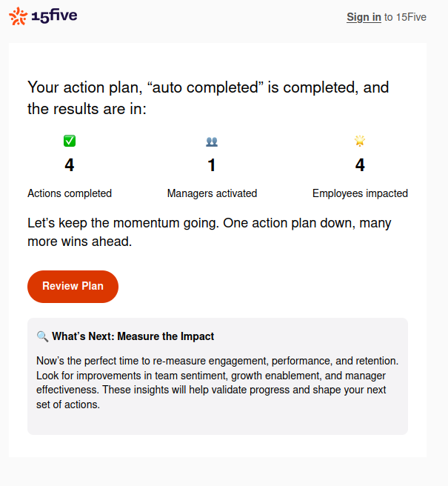
Task: Click the re-measure engagement paragraph text
Action: click(217, 383)
